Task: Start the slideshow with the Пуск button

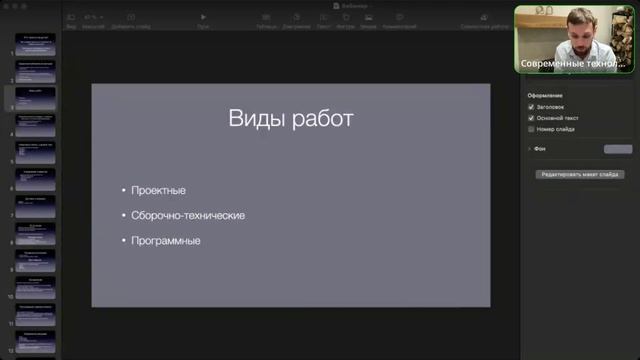Action: tap(203, 17)
